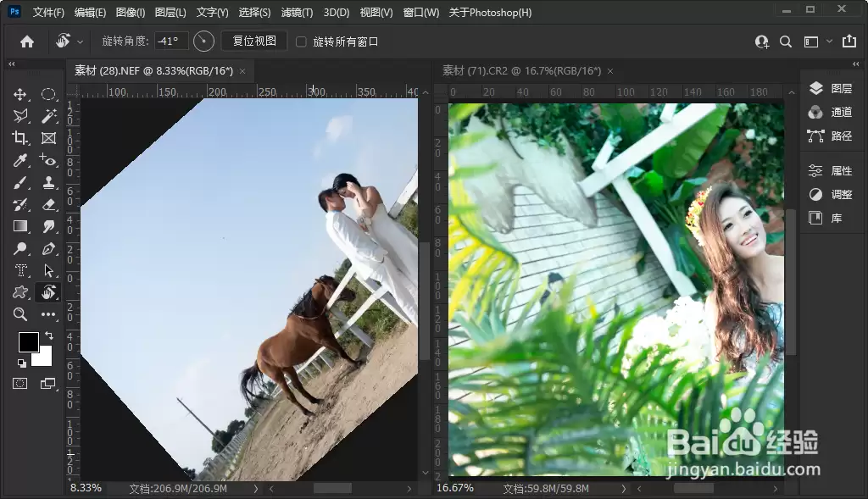Select the Eraser tool
The height and width of the screenshot is (499, 868).
click(x=48, y=205)
